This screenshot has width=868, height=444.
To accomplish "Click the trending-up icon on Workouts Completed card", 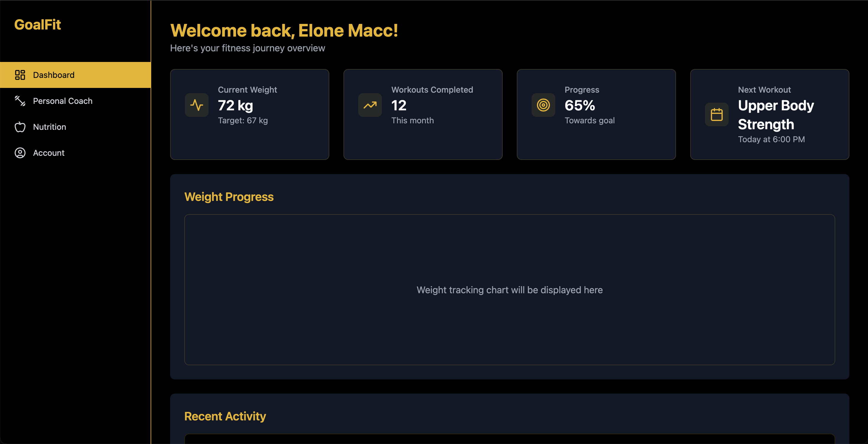I will click(370, 105).
